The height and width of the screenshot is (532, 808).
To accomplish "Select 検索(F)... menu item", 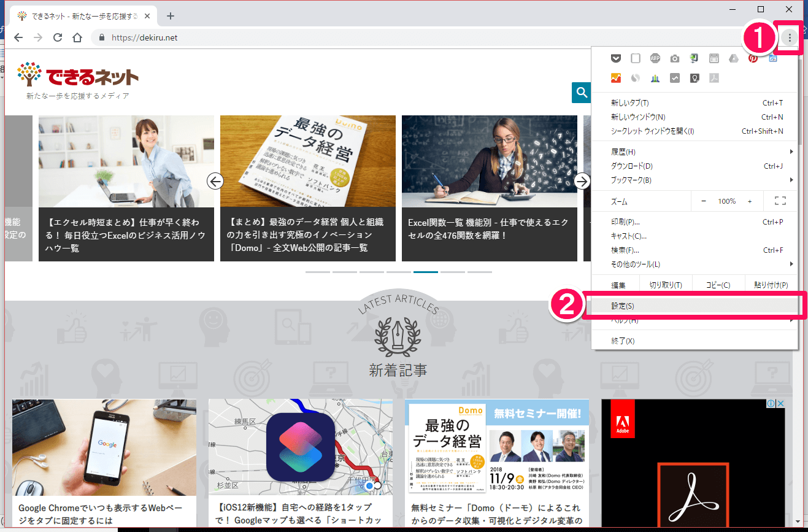I will [694, 250].
